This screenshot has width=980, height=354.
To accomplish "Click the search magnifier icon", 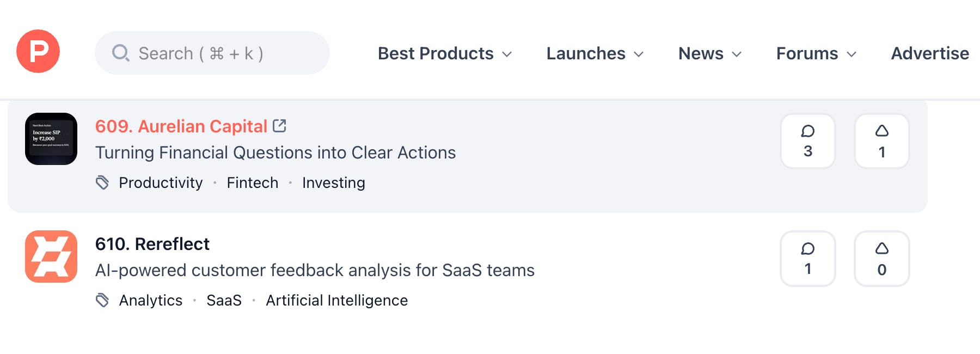I will click(120, 53).
